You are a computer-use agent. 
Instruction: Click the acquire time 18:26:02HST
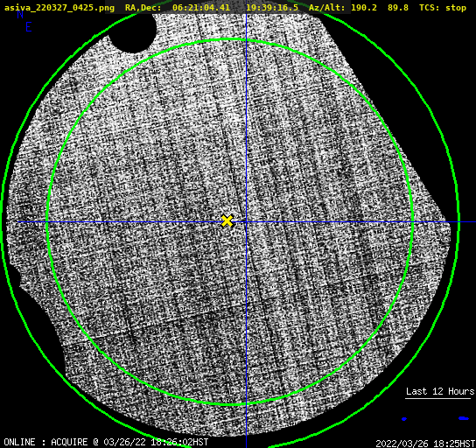click(179, 442)
